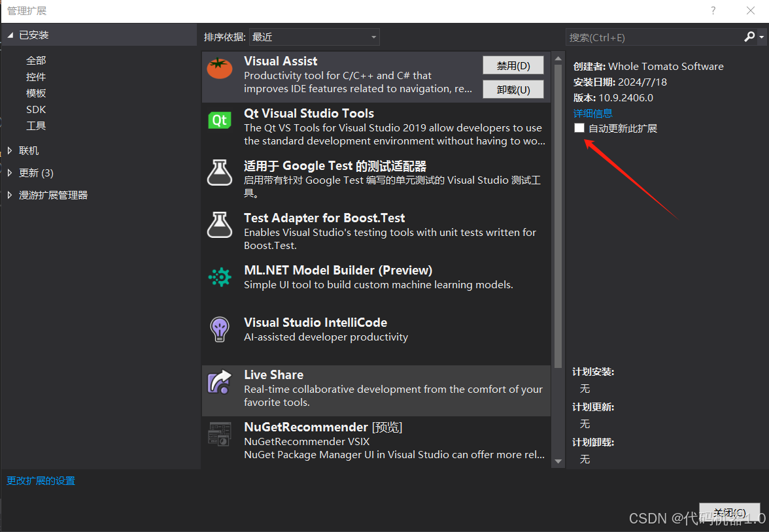This screenshot has height=532, width=769.
Task: Open the 详细信息 link
Action: 592,113
